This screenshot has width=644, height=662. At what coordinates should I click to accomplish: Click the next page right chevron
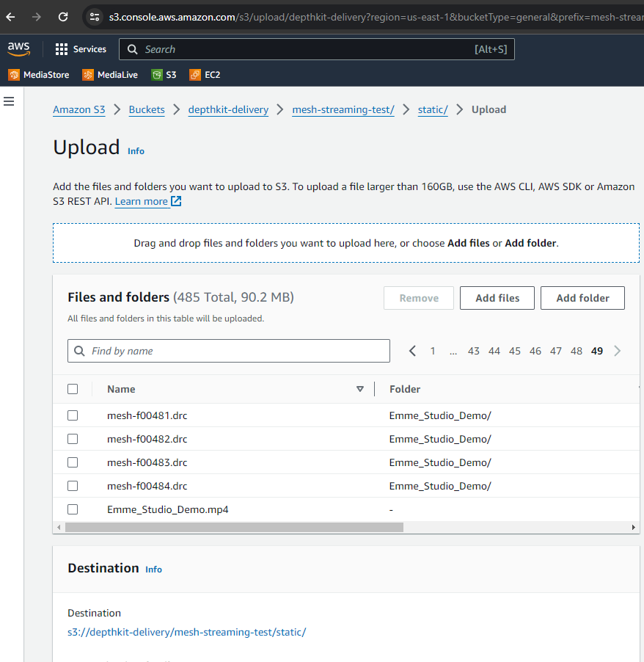pos(618,351)
